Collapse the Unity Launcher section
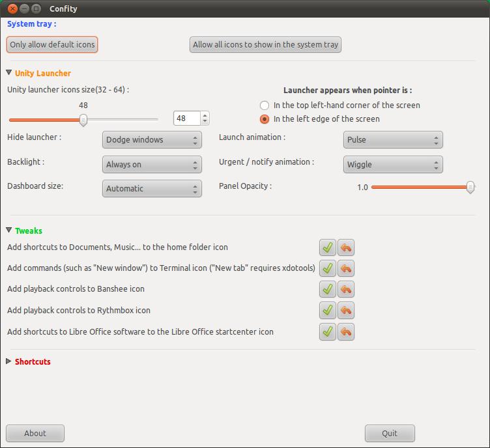The width and height of the screenshot is (490, 448). pos(9,73)
